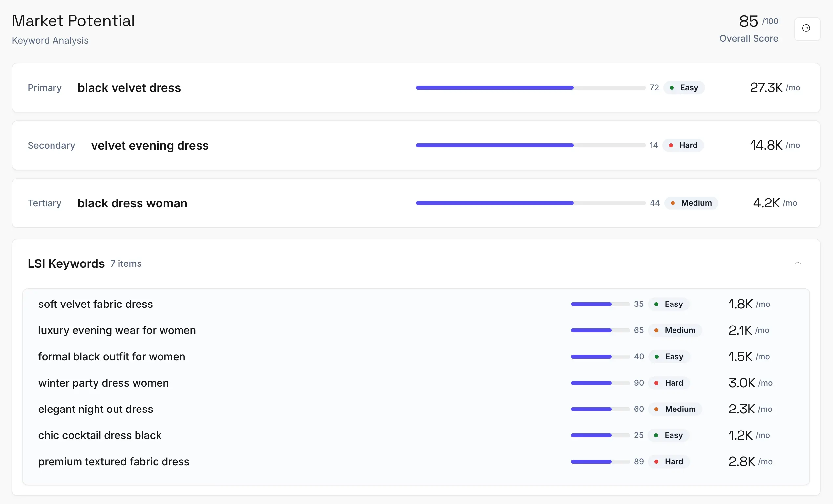Select the primary keyword black velvet dress

coord(129,88)
